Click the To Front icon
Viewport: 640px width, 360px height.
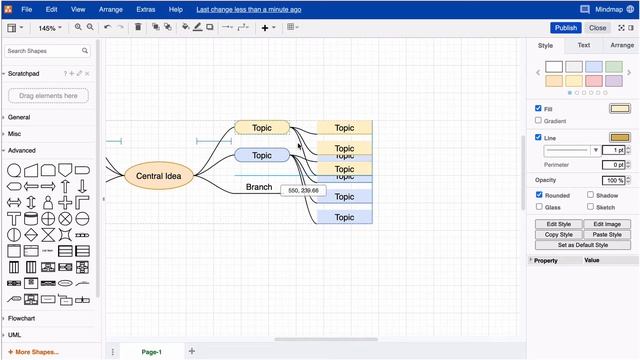coord(156,27)
